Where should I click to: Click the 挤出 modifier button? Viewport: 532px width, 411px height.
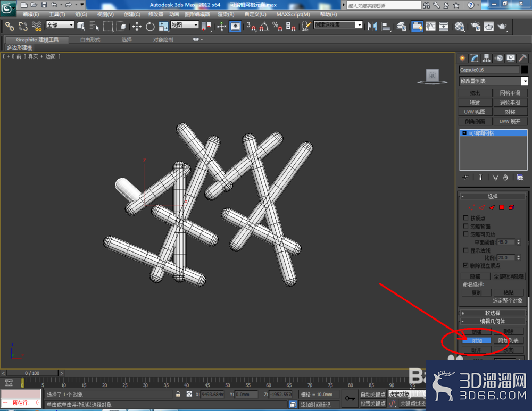tap(475, 93)
